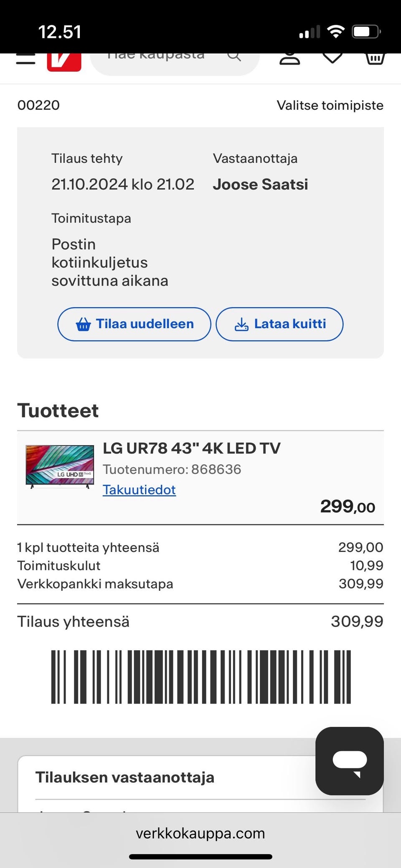401x868 pixels.
Task: Tap the "Tilauksen vastaanottaja" card heading
Action: coord(125,777)
